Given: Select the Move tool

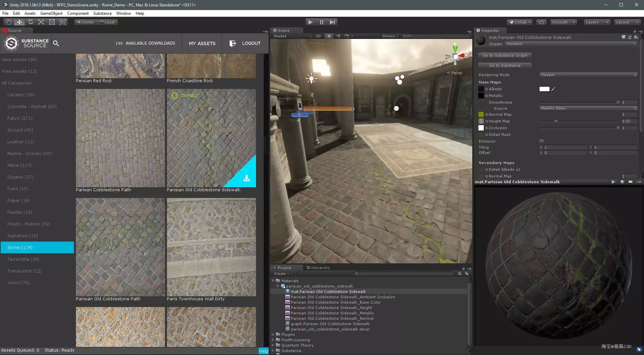Looking at the screenshot, I should point(19,22).
